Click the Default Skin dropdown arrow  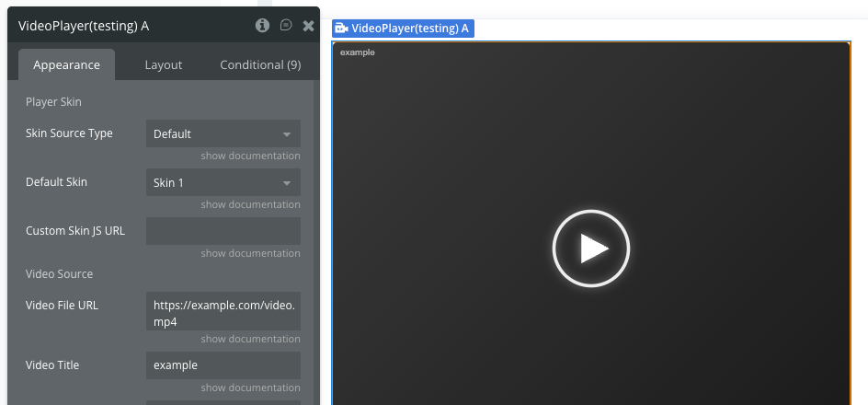pyautogui.click(x=287, y=183)
